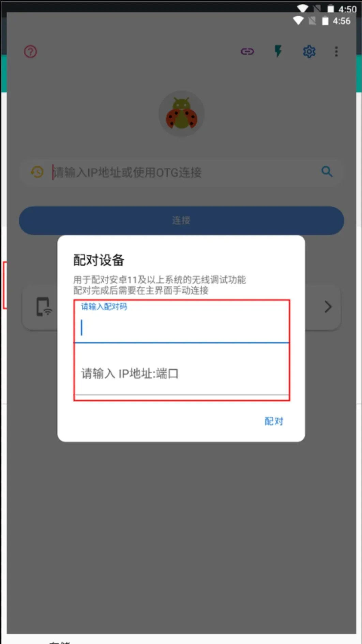Open settings with the blue gear icon

pos(309,52)
